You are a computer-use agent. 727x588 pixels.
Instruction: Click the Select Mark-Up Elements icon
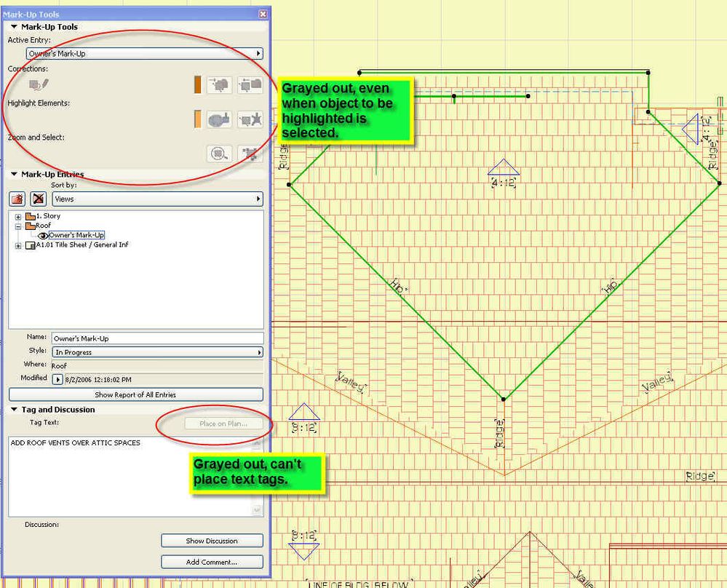click(x=250, y=154)
